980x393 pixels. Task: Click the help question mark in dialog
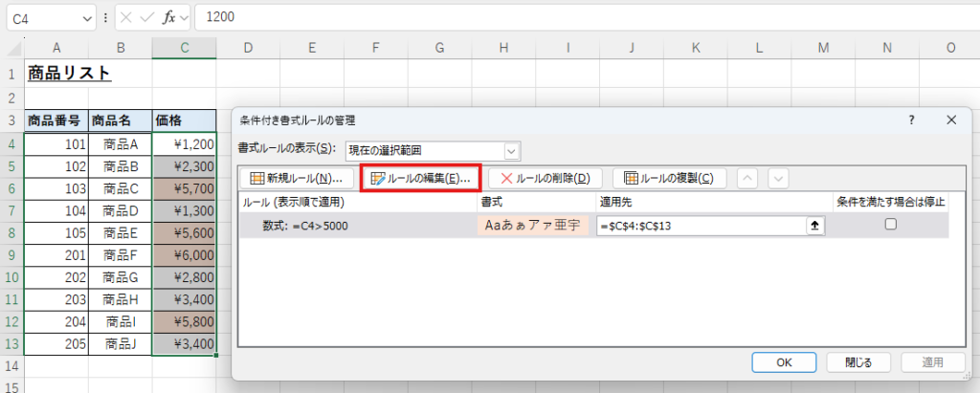point(910,120)
